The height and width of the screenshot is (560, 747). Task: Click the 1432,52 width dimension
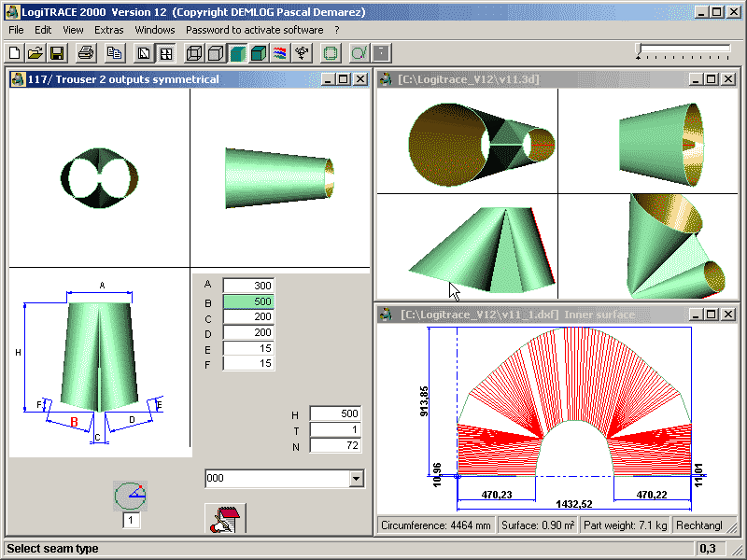(574, 504)
